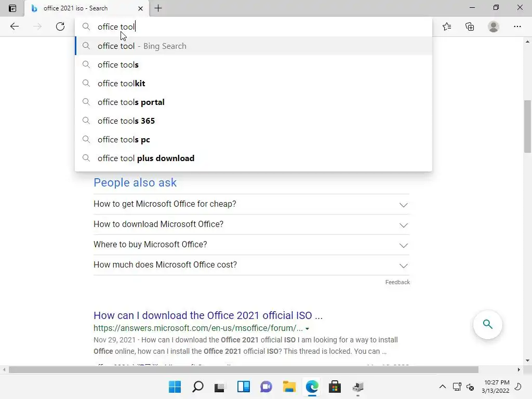532x399 pixels.
Task: Show hidden icons with the tray chevron
Action: point(443,387)
